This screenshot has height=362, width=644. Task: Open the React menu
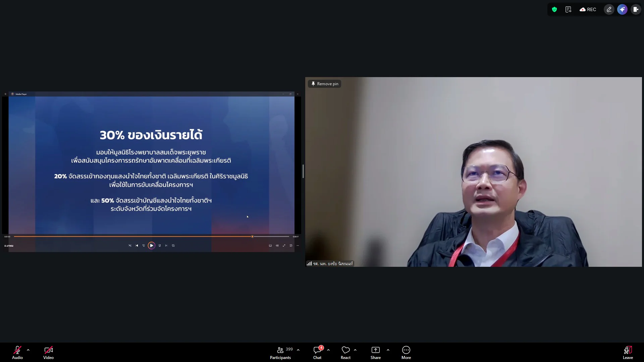point(345,353)
